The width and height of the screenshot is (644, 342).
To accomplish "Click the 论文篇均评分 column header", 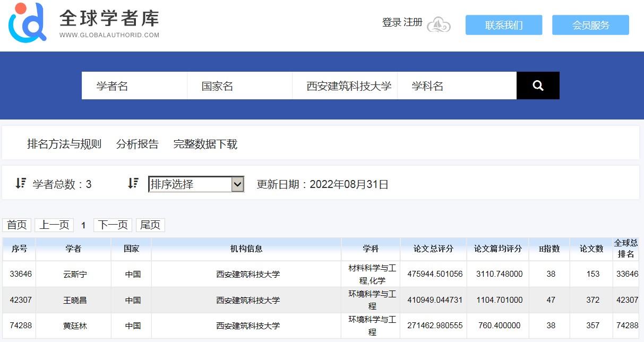I will 498,249.
